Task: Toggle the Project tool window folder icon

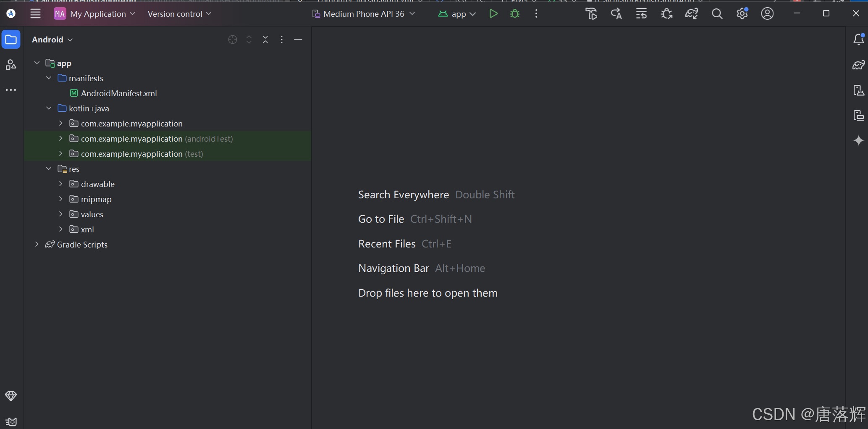Action: coord(11,39)
